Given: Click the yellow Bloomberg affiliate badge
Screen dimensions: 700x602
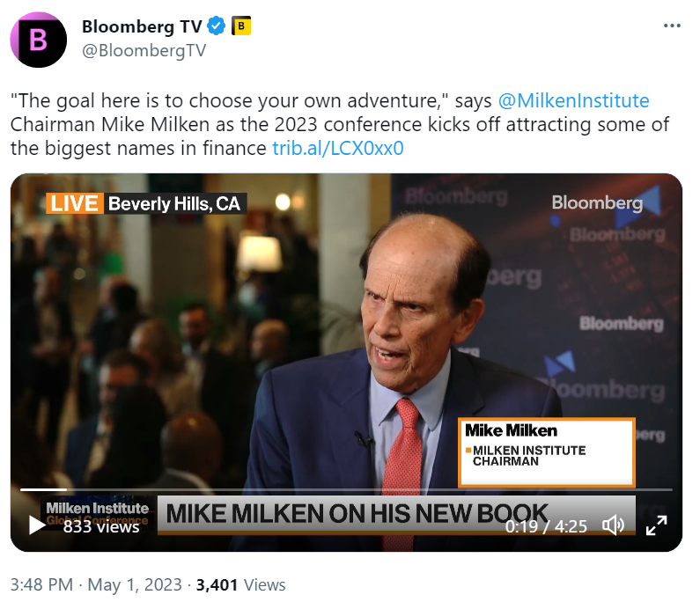Looking at the screenshot, I should tap(241, 27).
